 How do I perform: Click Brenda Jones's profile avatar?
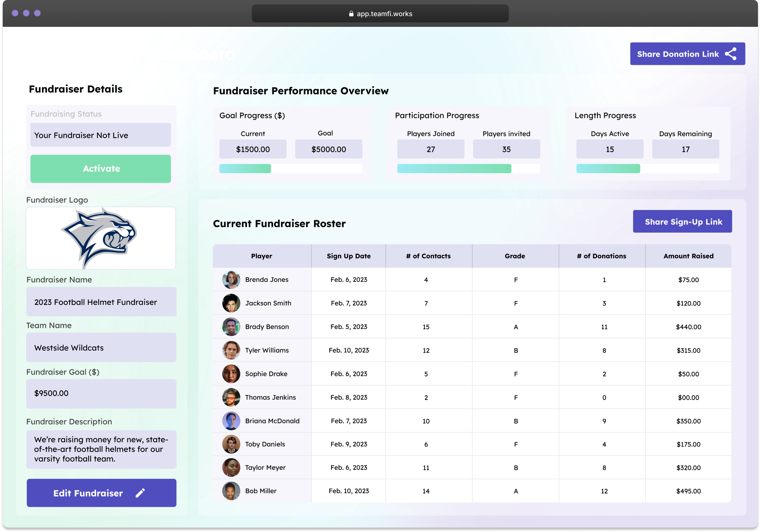coord(231,279)
